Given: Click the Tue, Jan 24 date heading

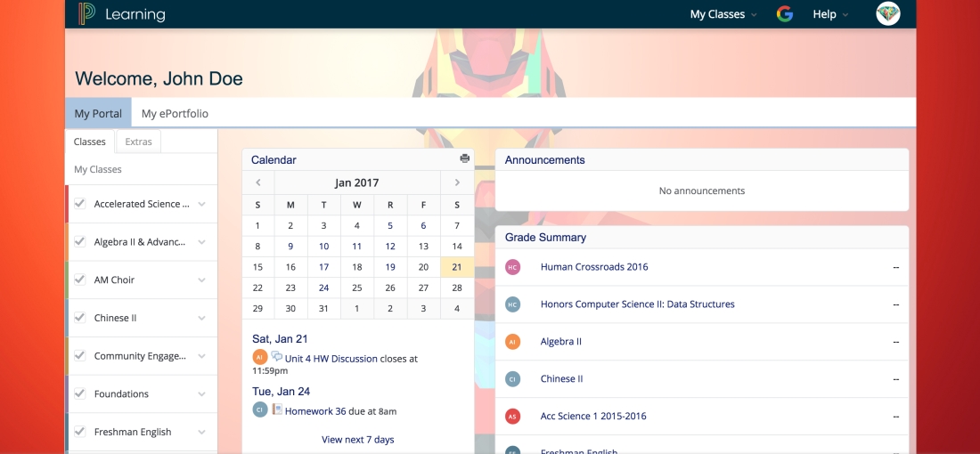Looking at the screenshot, I should point(282,392).
